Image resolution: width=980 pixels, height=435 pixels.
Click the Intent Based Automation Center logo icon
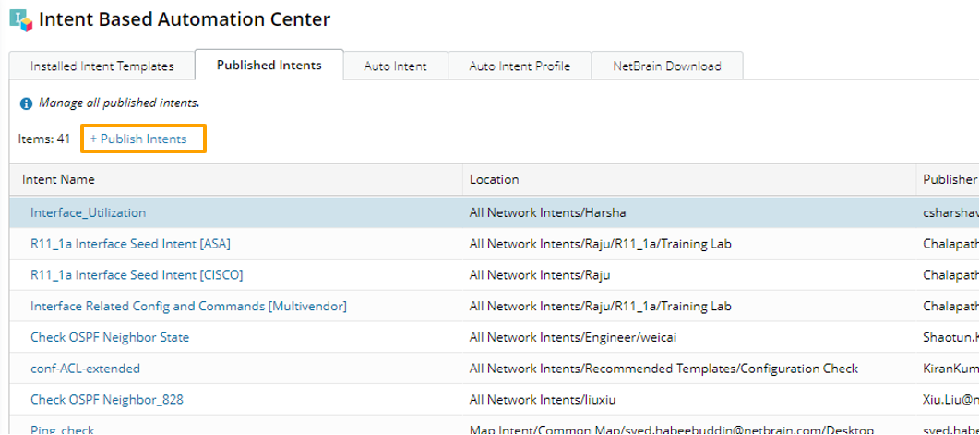(x=20, y=19)
